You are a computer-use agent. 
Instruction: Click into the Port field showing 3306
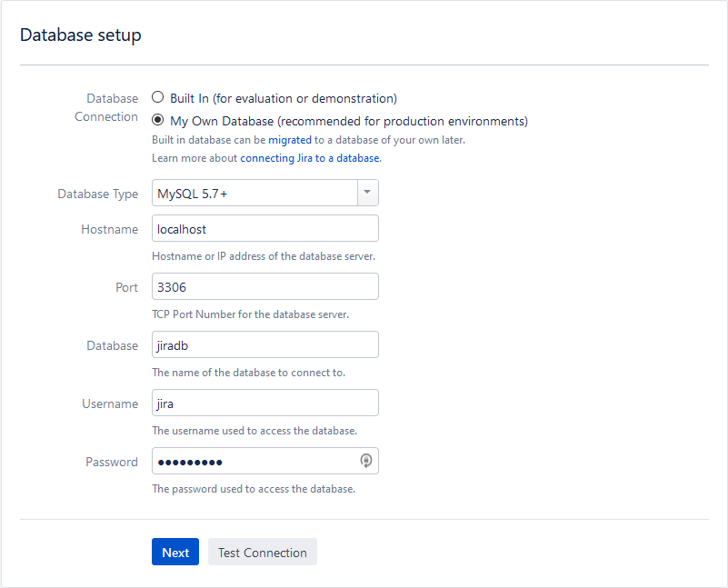coord(264,287)
